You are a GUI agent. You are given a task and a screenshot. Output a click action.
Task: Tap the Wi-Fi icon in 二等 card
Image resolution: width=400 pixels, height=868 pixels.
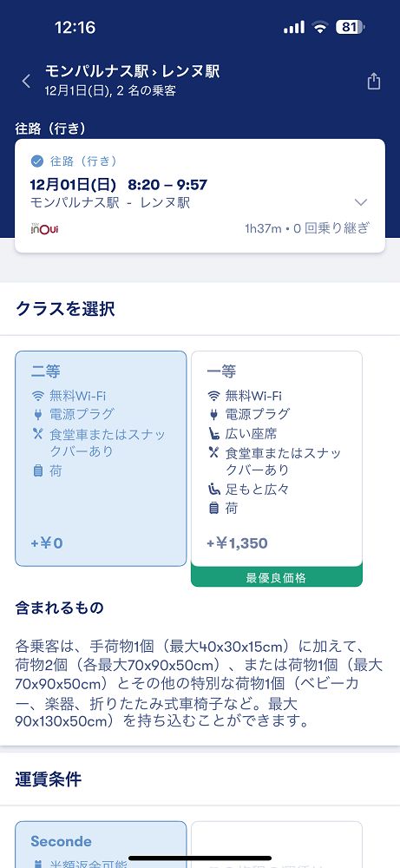37,396
